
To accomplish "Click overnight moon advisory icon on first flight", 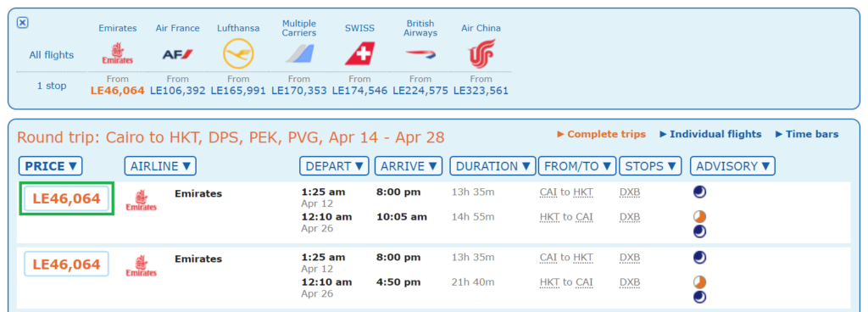I will (699, 192).
